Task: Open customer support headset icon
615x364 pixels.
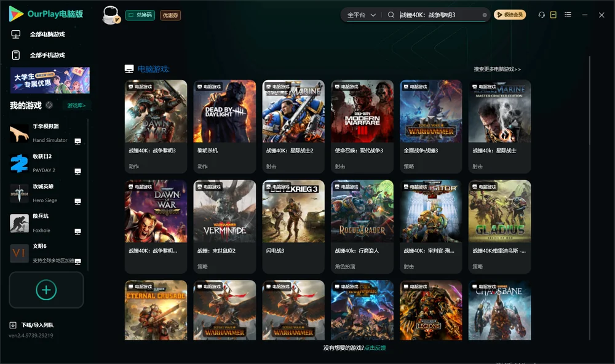Action: [542, 15]
